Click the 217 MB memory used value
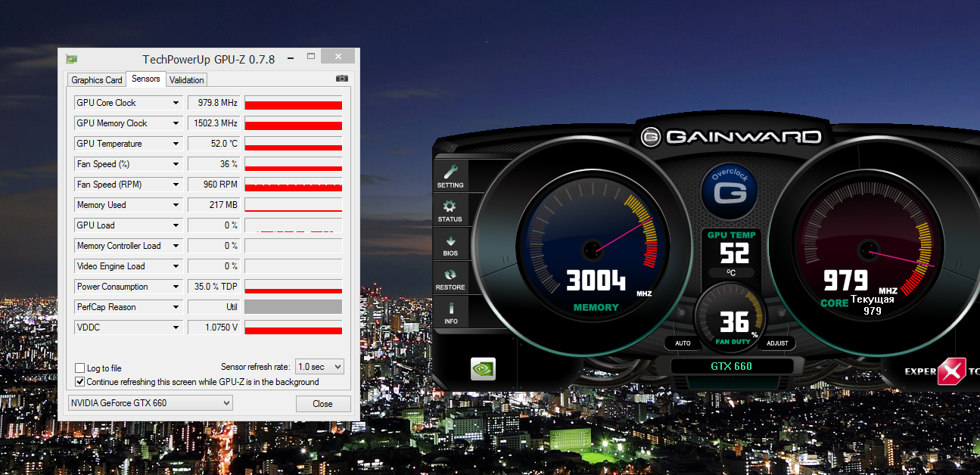The width and height of the screenshot is (980, 475). click(x=214, y=205)
